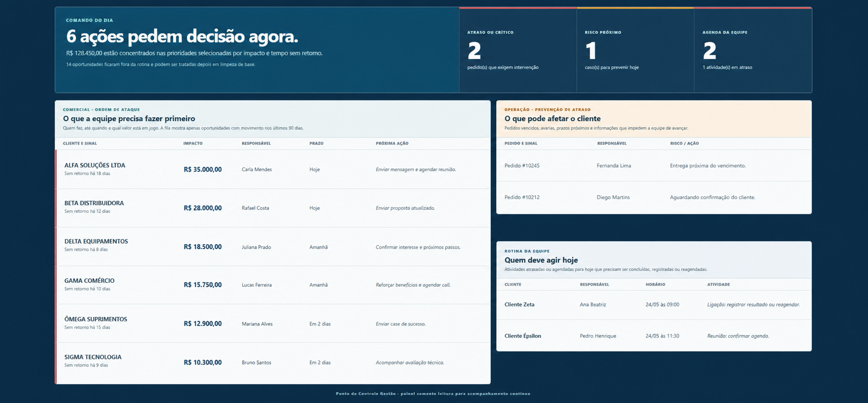Click responsible Juliana Prado
The width and height of the screenshot is (868, 403).
click(x=256, y=247)
